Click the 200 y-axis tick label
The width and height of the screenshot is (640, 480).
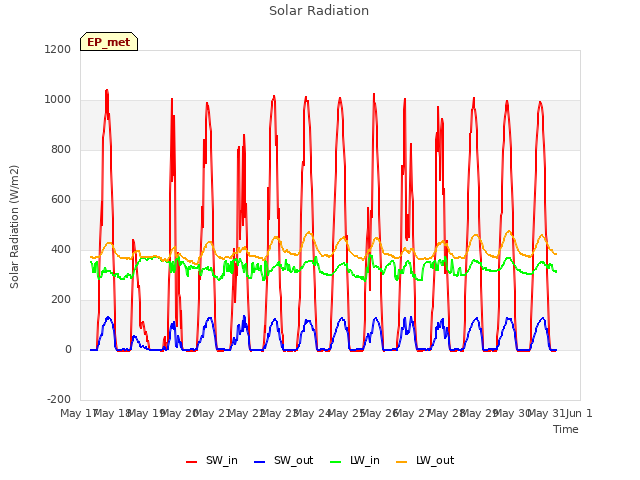point(61,300)
